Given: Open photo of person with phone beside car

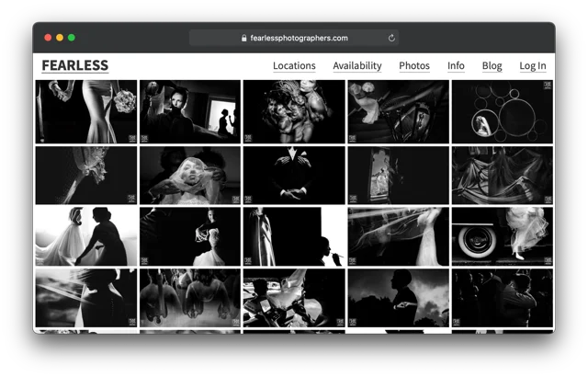Looking at the screenshot, I should point(294,298).
